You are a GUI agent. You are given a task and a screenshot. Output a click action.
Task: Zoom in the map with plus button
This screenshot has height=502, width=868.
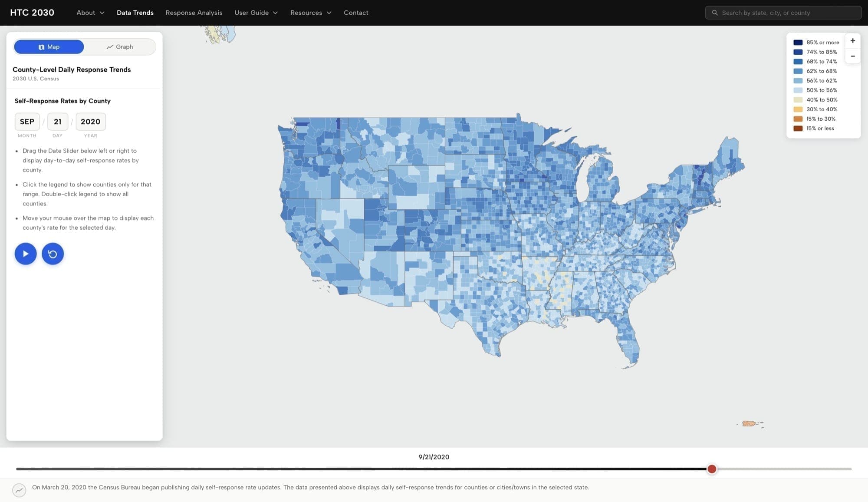852,41
